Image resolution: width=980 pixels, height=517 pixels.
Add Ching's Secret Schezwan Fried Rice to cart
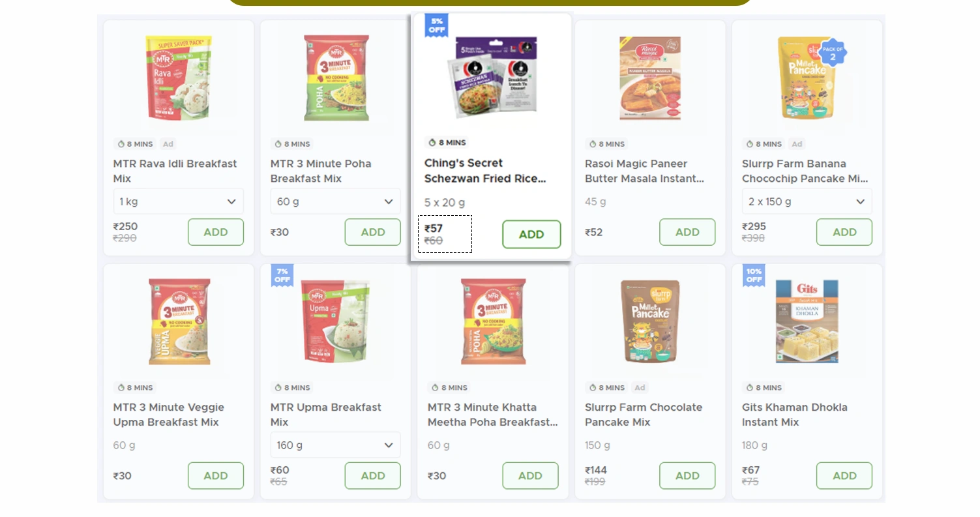pos(531,234)
